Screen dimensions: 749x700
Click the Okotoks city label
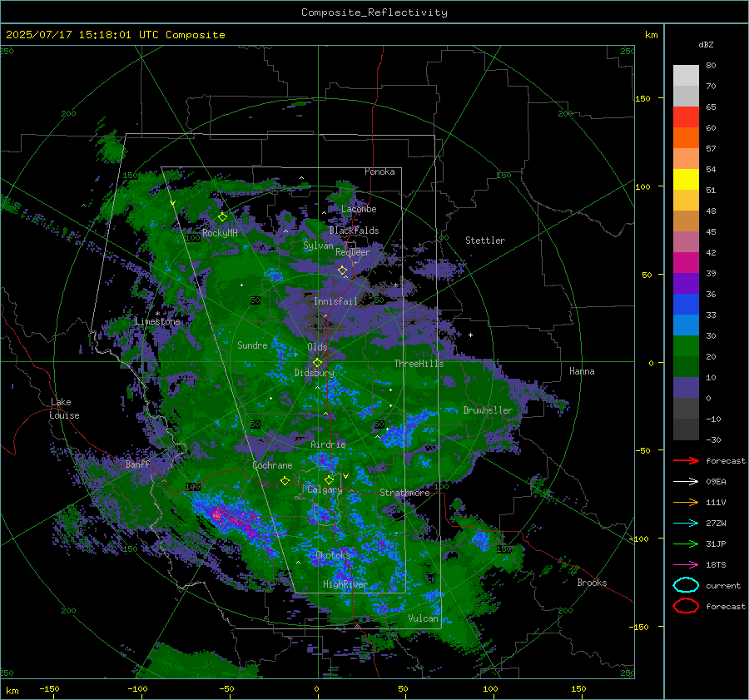point(333,555)
